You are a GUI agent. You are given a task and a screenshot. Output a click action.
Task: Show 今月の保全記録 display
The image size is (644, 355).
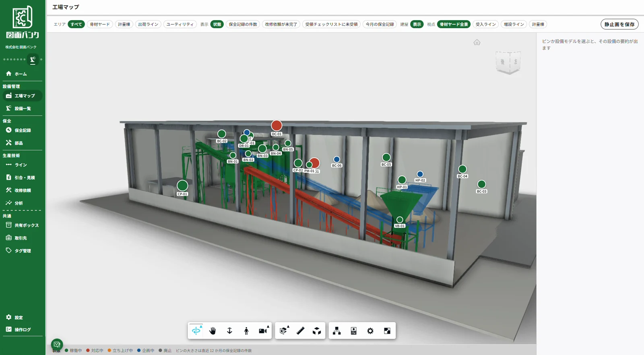pos(380,25)
